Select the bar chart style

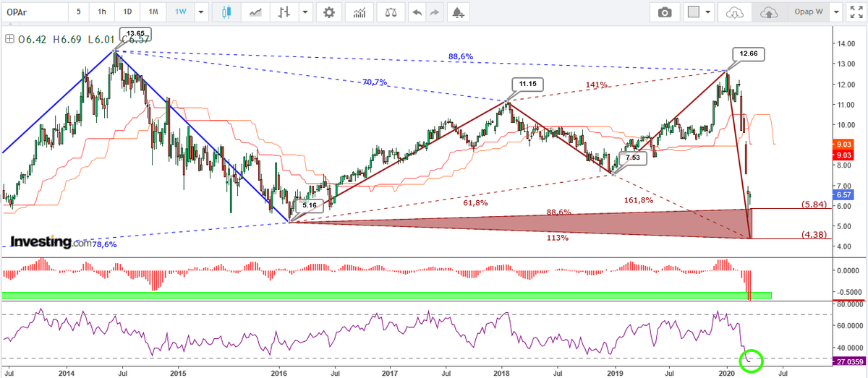click(286, 12)
